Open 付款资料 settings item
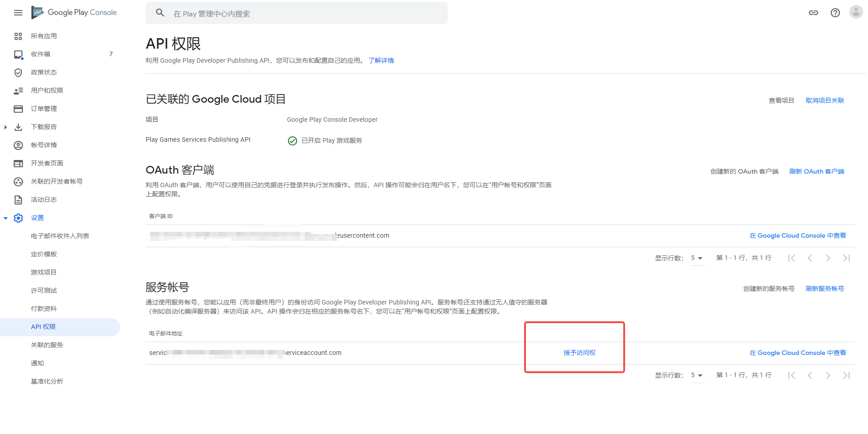This screenshot has width=868, height=434. (x=44, y=309)
